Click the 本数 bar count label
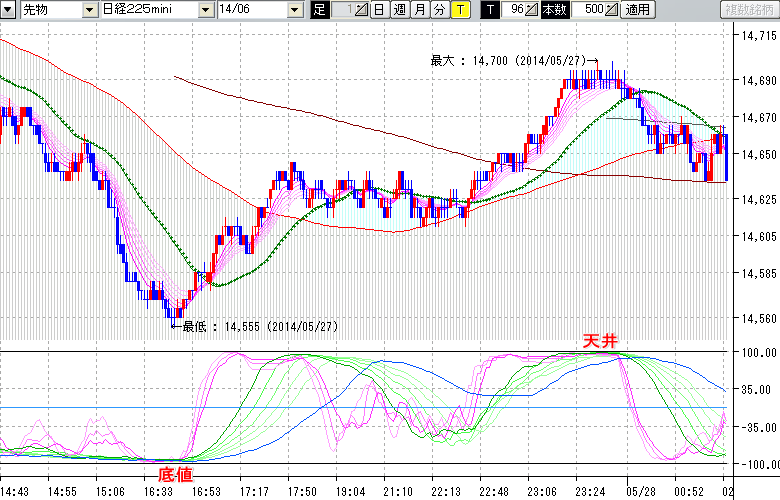The height and width of the screenshot is (500, 780). click(x=553, y=10)
